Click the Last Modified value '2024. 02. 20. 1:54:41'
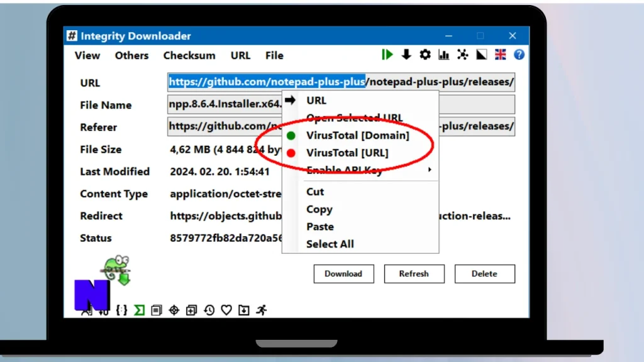The width and height of the screenshot is (644, 362). [219, 172]
